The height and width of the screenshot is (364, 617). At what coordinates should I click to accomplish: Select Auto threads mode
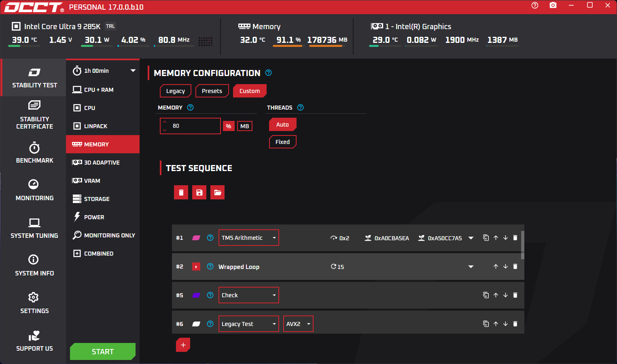pos(282,125)
